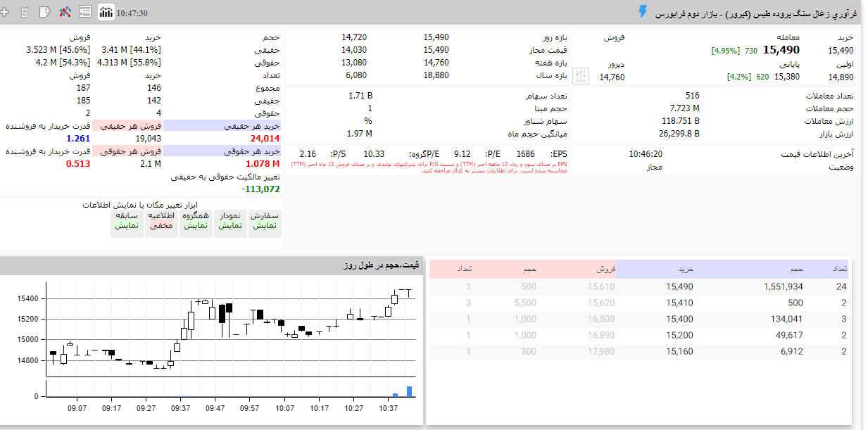Select the bid volume 134,041 row
The image size is (868, 430).
tap(639, 319)
